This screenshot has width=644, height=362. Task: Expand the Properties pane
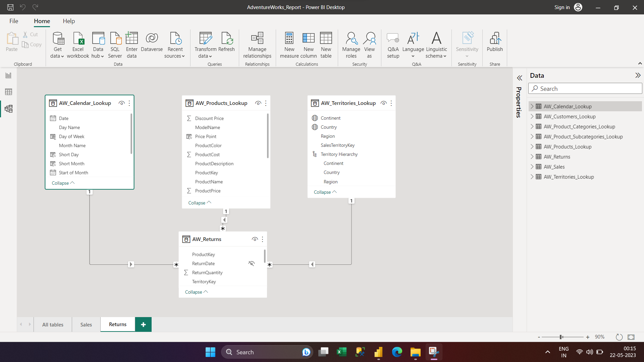520,78
